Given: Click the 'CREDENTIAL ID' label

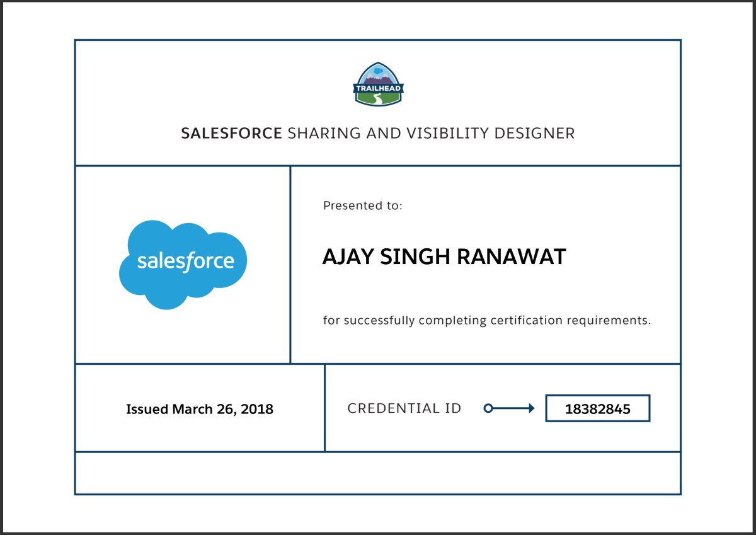Looking at the screenshot, I should coord(404,408).
